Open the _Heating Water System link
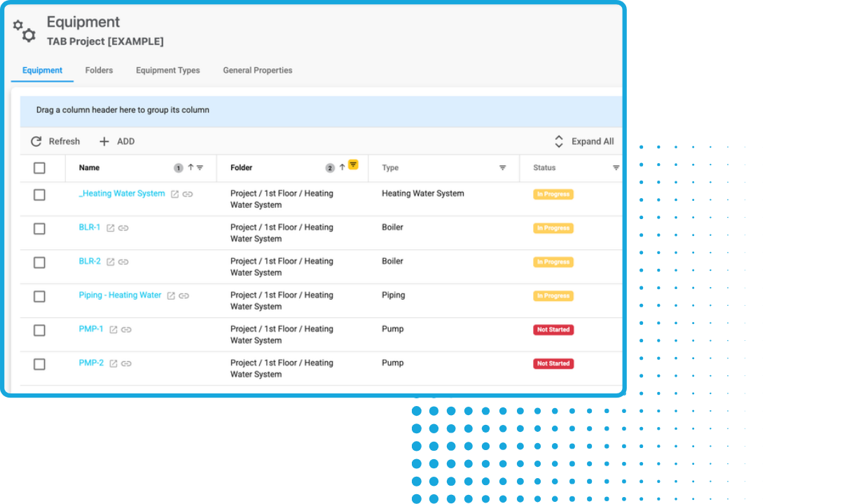 tap(122, 194)
